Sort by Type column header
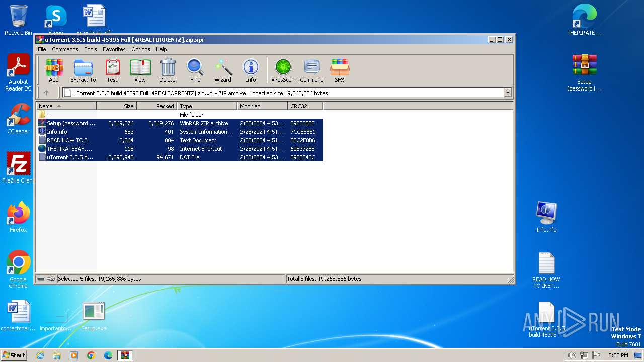Image resolution: width=644 pixels, height=362 pixels. [x=207, y=106]
